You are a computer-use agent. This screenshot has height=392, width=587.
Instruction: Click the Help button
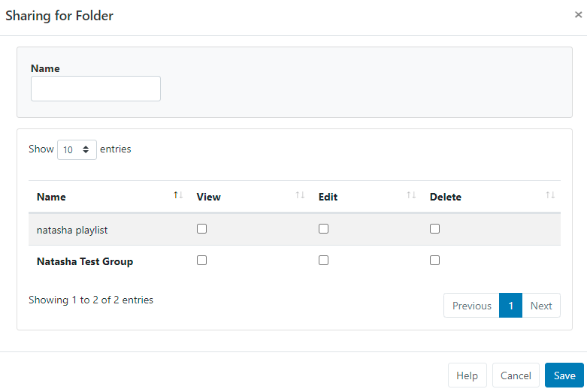click(467, 375)
